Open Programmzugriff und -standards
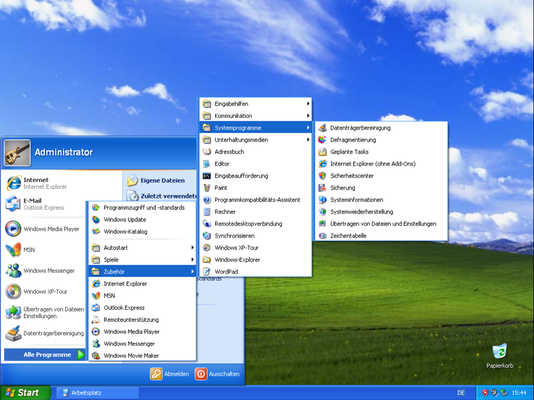This screenshot has width=534, height=400. coord(142,208)
